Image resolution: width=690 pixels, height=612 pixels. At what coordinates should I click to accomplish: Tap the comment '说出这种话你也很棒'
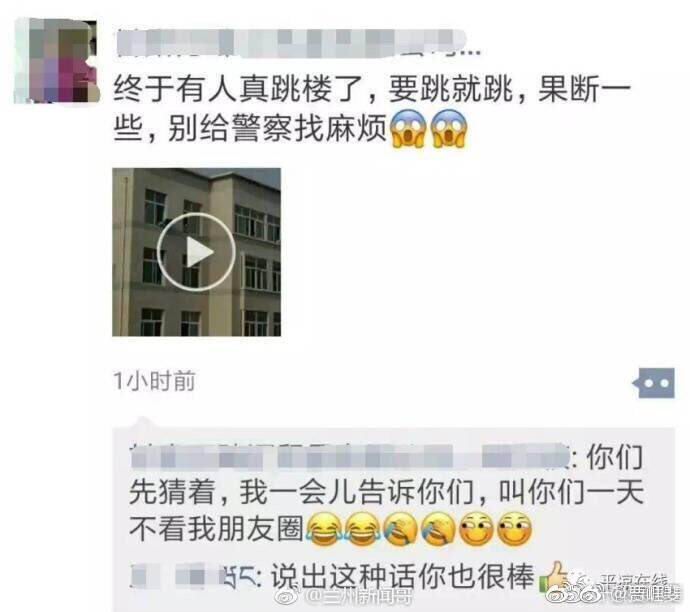[402, 576]
